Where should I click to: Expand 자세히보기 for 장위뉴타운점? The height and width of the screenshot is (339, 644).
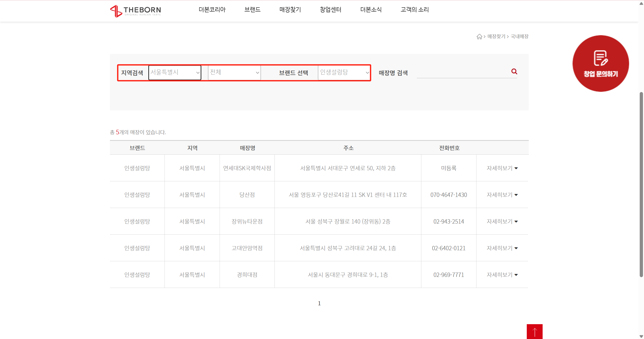(502, 221)
